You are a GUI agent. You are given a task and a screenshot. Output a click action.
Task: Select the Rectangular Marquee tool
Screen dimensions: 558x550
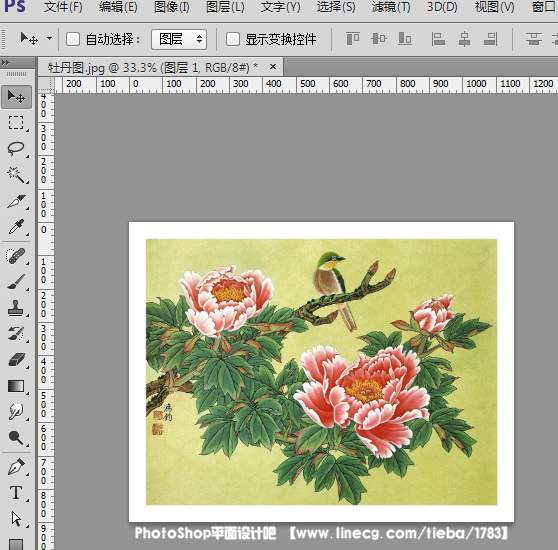(x=16, y=123)
